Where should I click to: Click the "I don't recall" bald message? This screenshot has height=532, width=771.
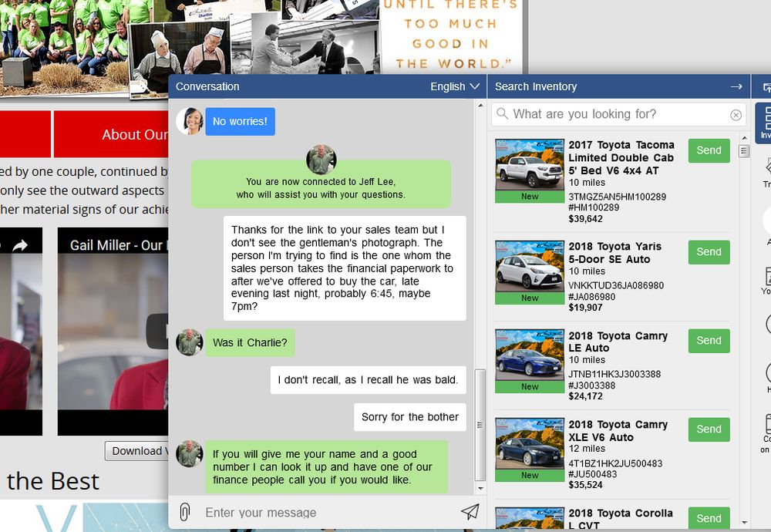[368, 379]
